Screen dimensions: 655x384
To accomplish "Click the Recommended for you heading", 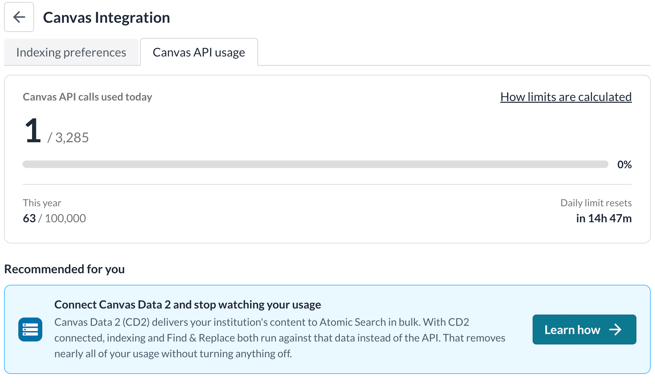I will (64, 269).
